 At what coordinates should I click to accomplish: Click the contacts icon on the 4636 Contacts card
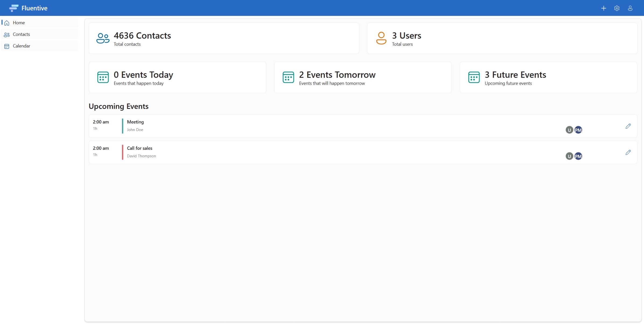(x=102, y=38)
